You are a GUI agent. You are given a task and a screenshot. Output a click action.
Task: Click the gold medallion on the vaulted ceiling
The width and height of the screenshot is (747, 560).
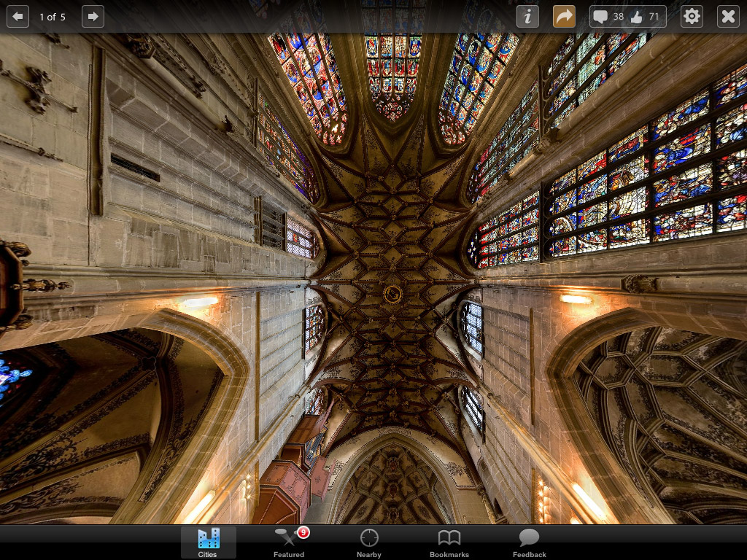(x=392, y=294)
